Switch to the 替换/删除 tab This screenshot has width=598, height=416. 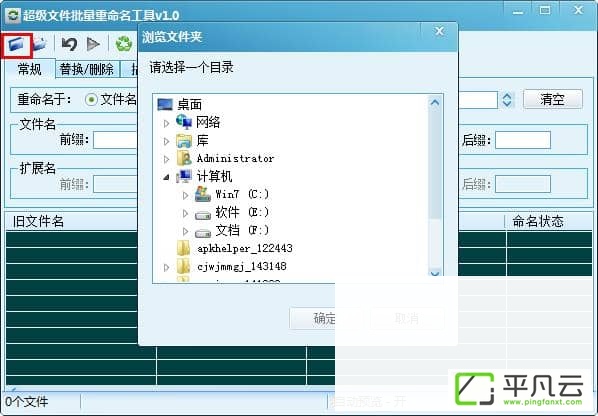tap(87, 69)
